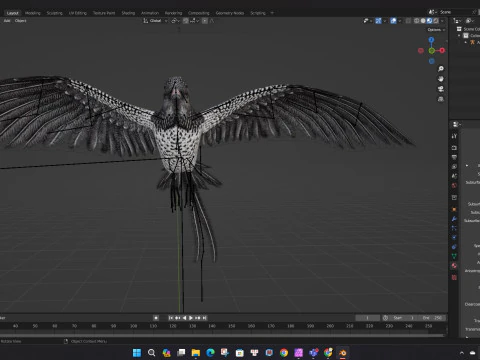480x360 pixels.
Task: Open the Material properties tab
Action: point(454,266)
